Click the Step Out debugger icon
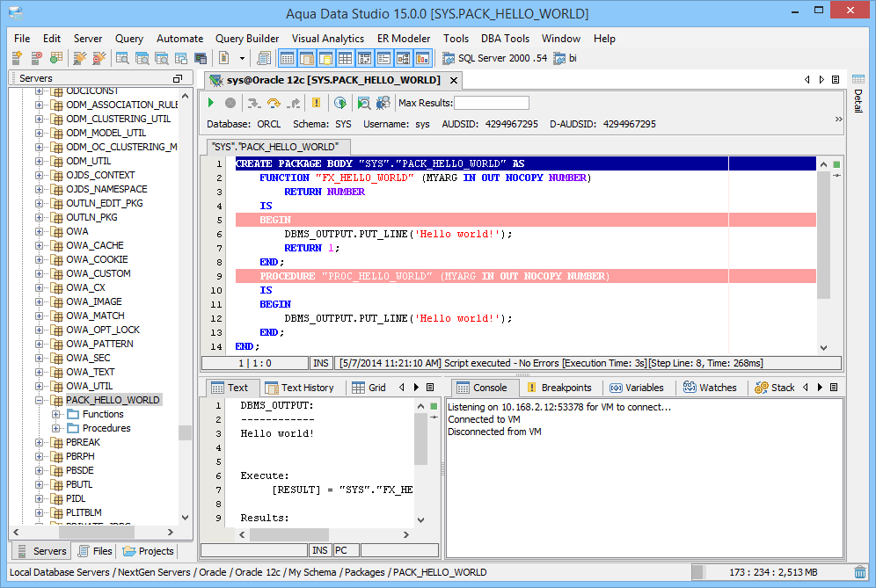 (x=293, y=103)
